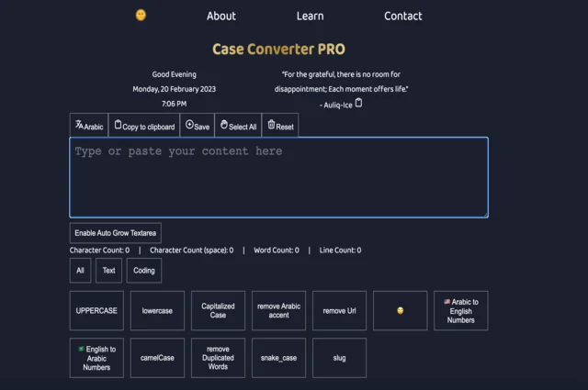Apply Capitalized Case
The width and height of the screenshot is (588, 390).
click(218, 310)
